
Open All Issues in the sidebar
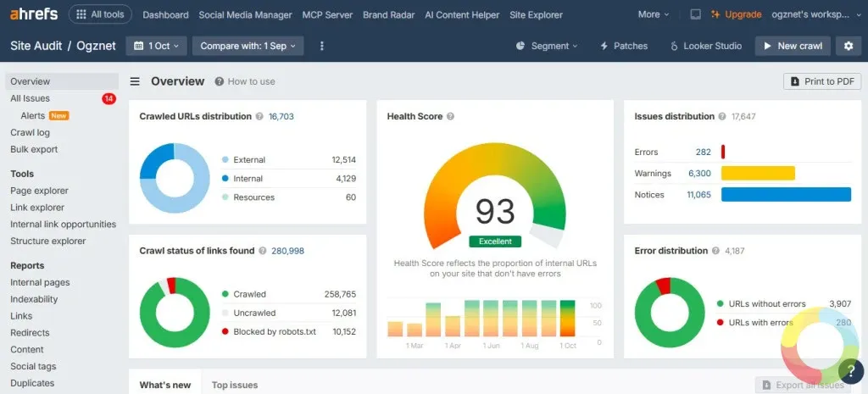pos(30,98)
